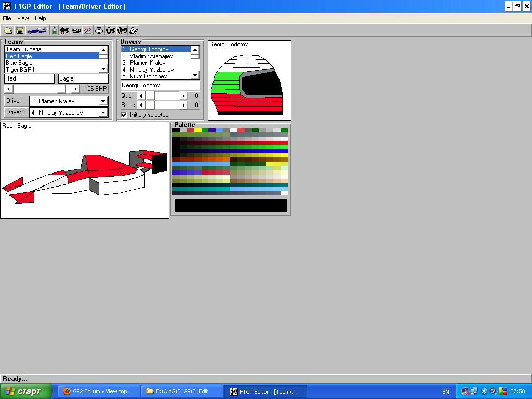Screen dimensions: 532x399
Task: Open the line graph chart icon
Action: (88, 31)
